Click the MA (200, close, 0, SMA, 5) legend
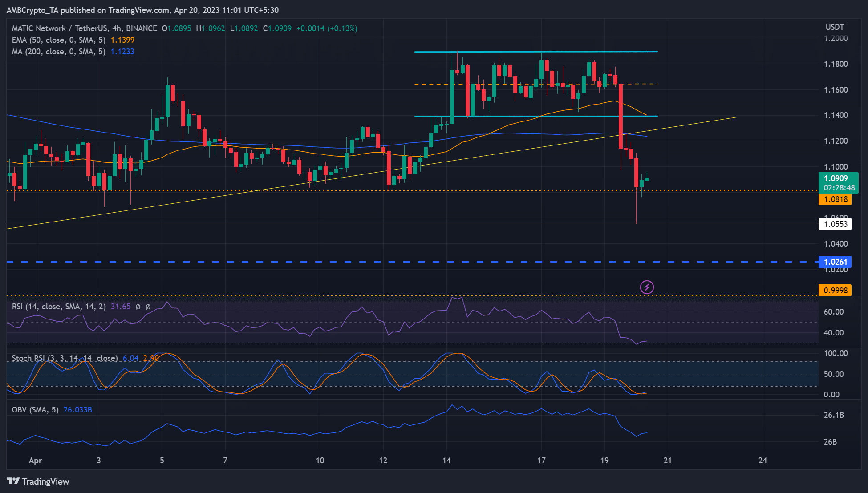Viewport: 868px width, 493px height. 59,52
